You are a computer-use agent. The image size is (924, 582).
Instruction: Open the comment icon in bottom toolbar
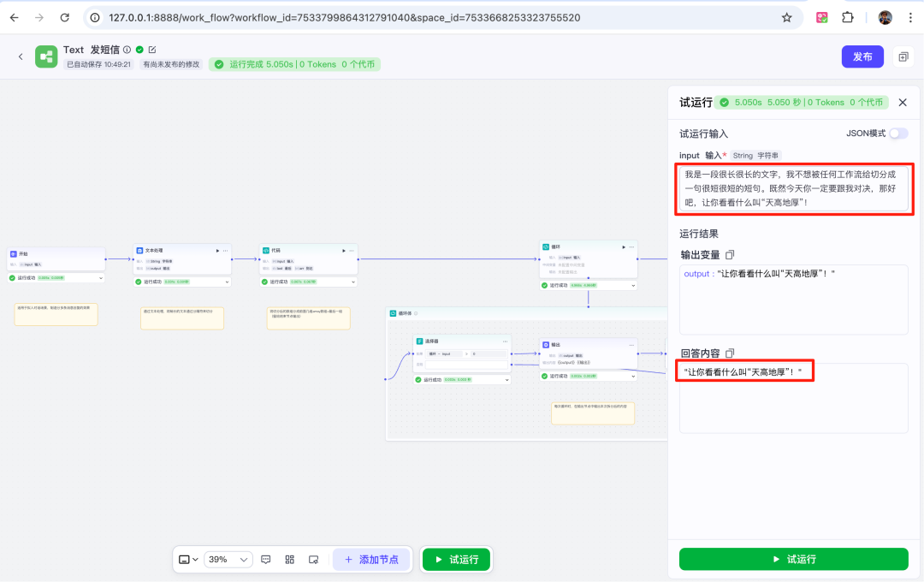point(266,560)
